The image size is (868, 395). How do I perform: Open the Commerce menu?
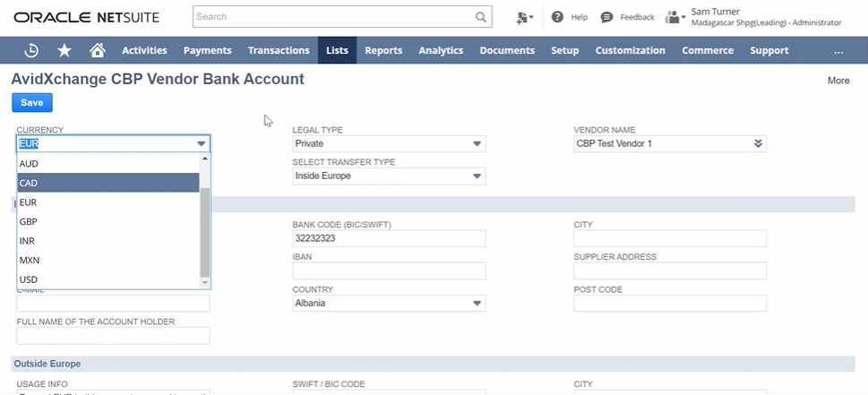tap(708, 50)
